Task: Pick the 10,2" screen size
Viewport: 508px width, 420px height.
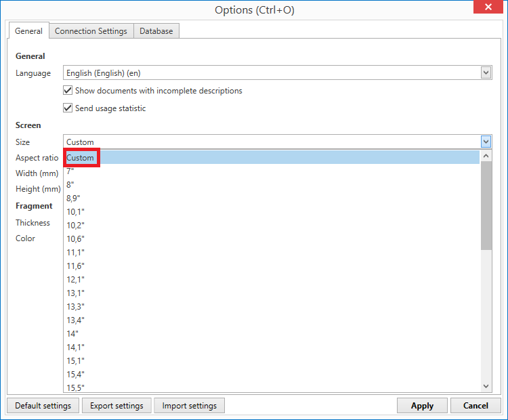Action: [272, 225]
